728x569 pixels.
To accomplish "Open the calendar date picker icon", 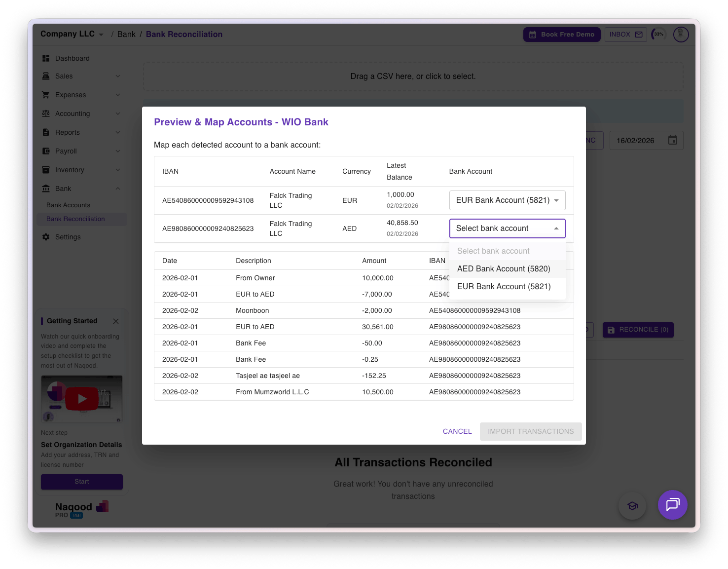I will pyautogui.click(x=672, y=140).
